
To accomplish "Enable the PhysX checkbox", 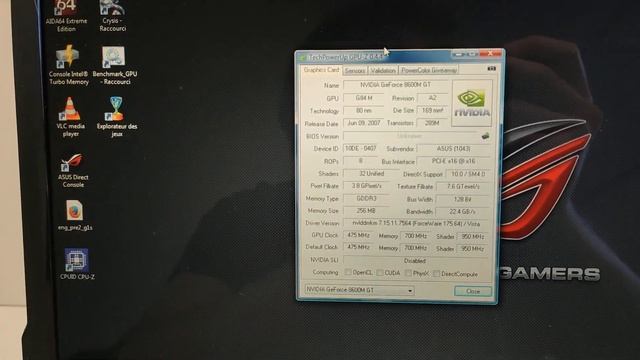I will pos(408,273).
